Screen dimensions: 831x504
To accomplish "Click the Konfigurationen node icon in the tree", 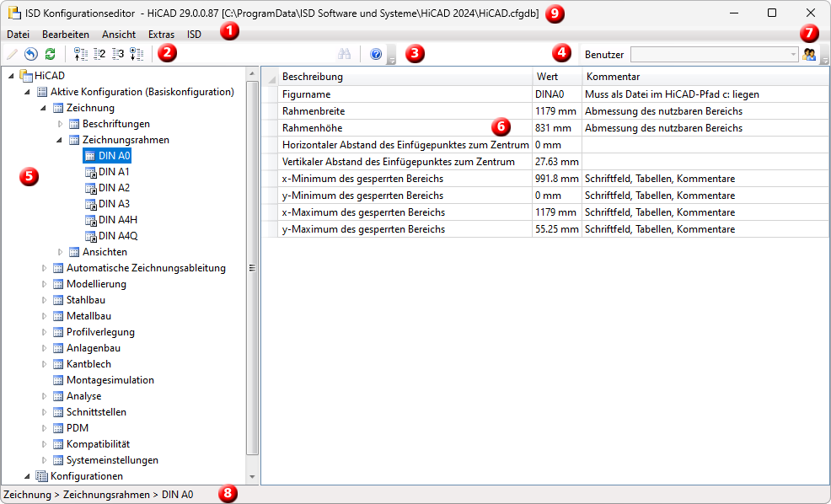I will (42, 476).
